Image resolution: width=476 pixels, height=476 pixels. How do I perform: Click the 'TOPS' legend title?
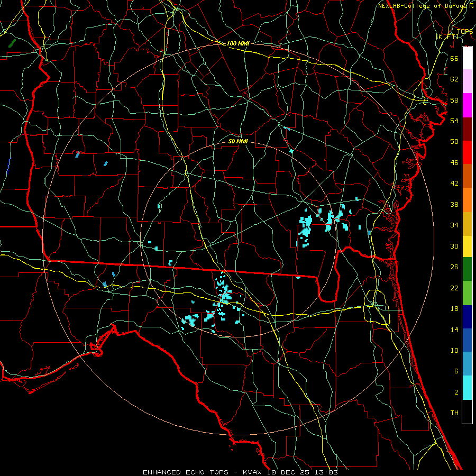pos(465,31)
